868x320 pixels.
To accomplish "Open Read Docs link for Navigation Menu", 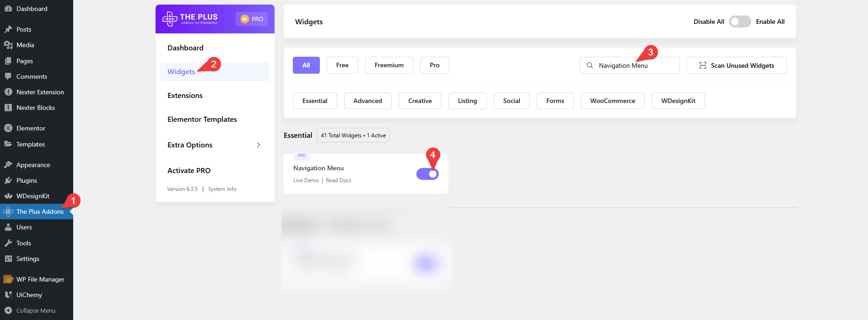I will [x=339, y=180].
